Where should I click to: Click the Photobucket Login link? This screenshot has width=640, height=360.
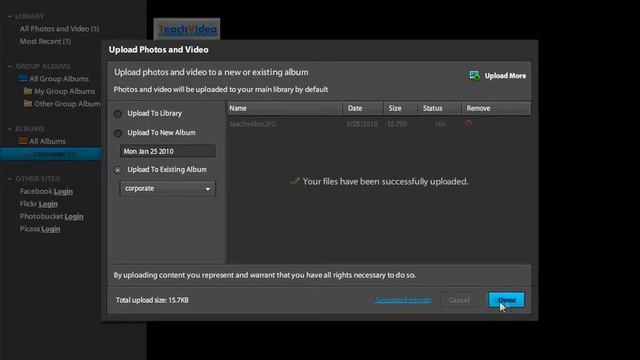click(x=74, y=216)
